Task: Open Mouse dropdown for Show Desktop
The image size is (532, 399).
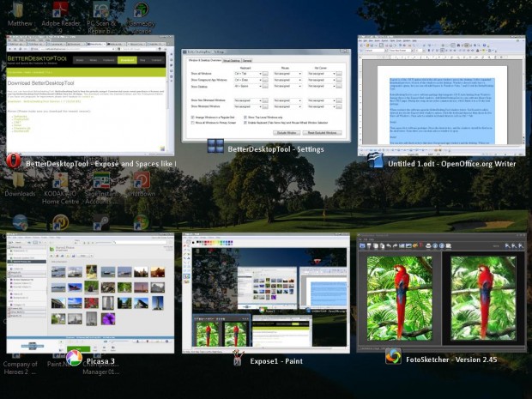Action: pyautogui.click(x=287, y=86)
